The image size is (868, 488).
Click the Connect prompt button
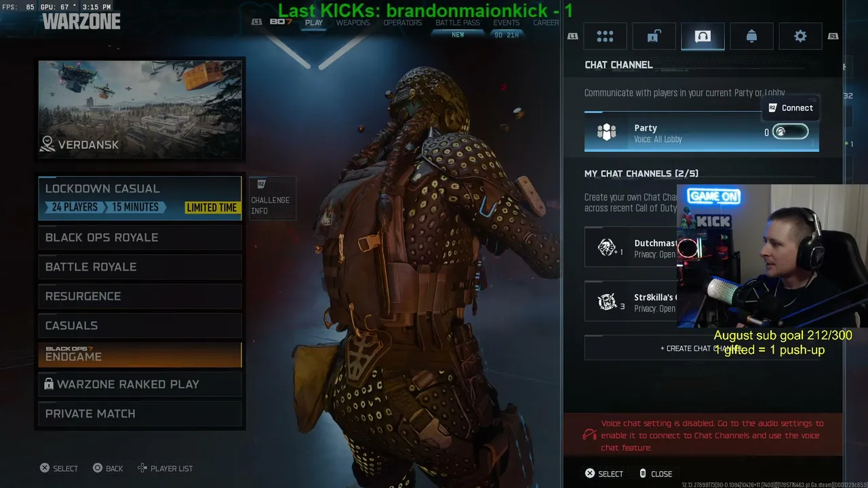tap(791, 108)
